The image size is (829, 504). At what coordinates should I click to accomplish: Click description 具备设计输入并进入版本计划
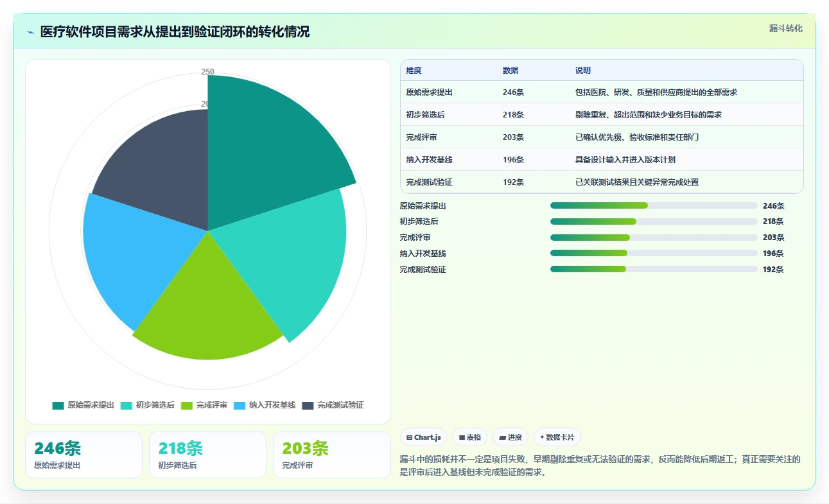(x=625, y=160)
